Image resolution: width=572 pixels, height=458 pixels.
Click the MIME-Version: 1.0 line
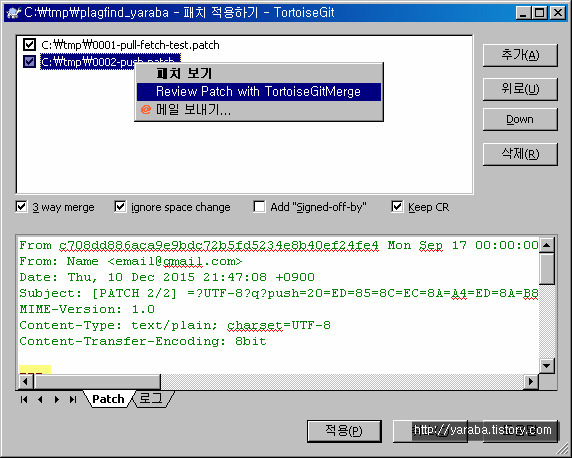point(87,309)
